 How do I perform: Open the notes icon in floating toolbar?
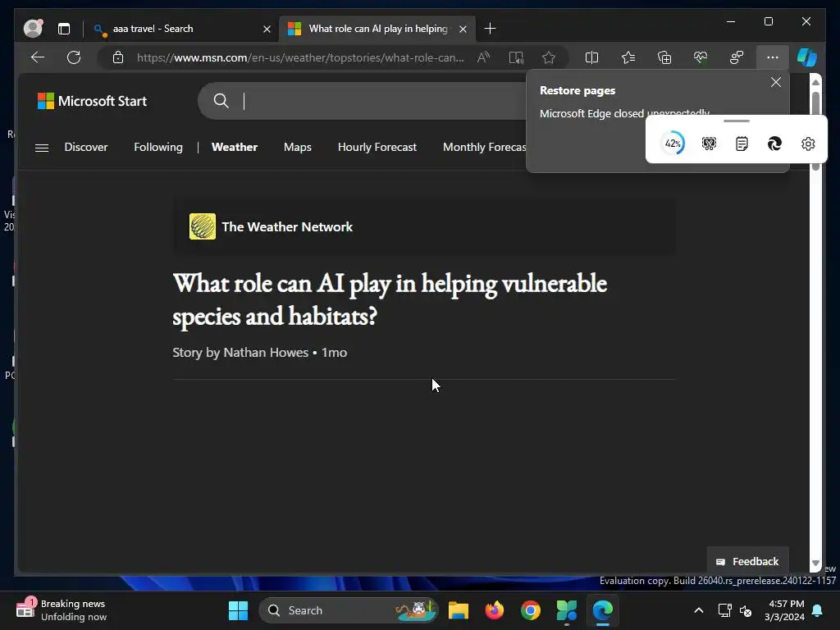point(742,144)
